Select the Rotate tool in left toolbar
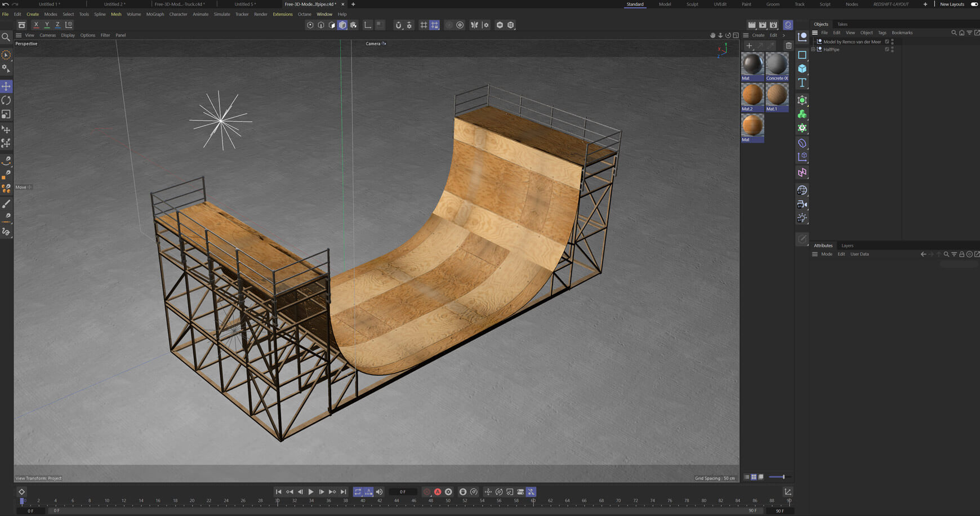This screenshot has height=516, width=980. (6, 100)
